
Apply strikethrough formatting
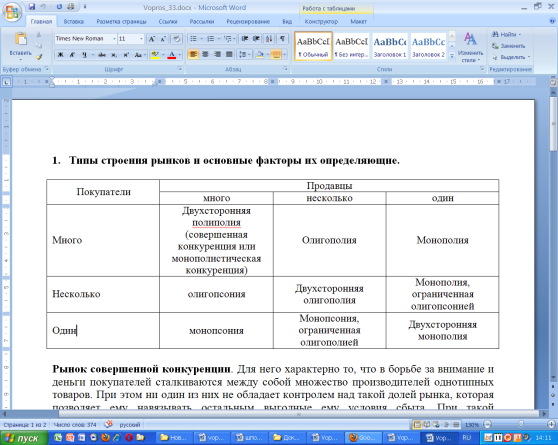pos(102,55)
